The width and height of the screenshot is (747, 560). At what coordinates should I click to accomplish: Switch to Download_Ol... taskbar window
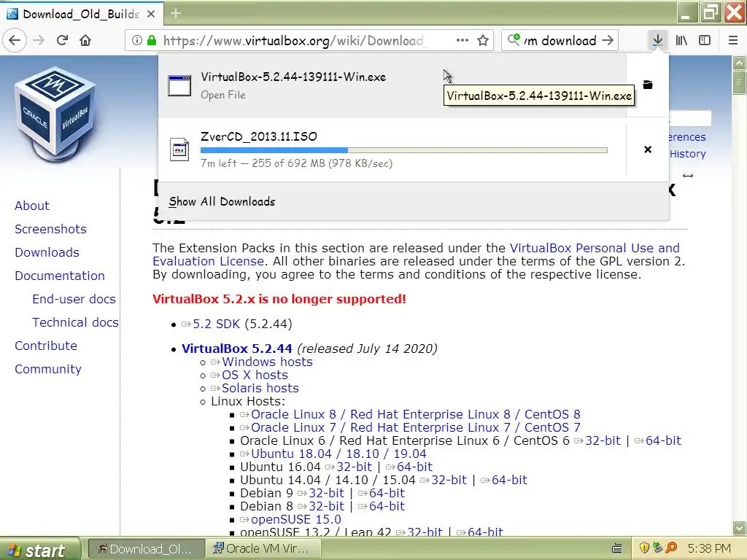pos(147,549)
